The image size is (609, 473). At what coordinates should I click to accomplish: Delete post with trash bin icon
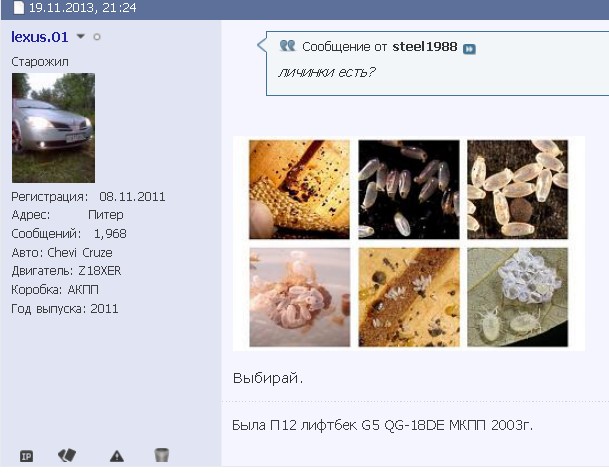[162, 455]
